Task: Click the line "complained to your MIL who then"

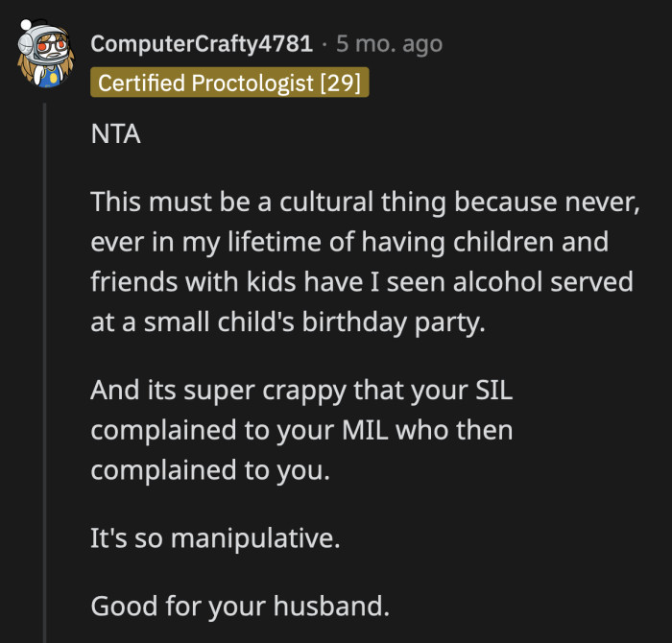Action: pos(301,431)
